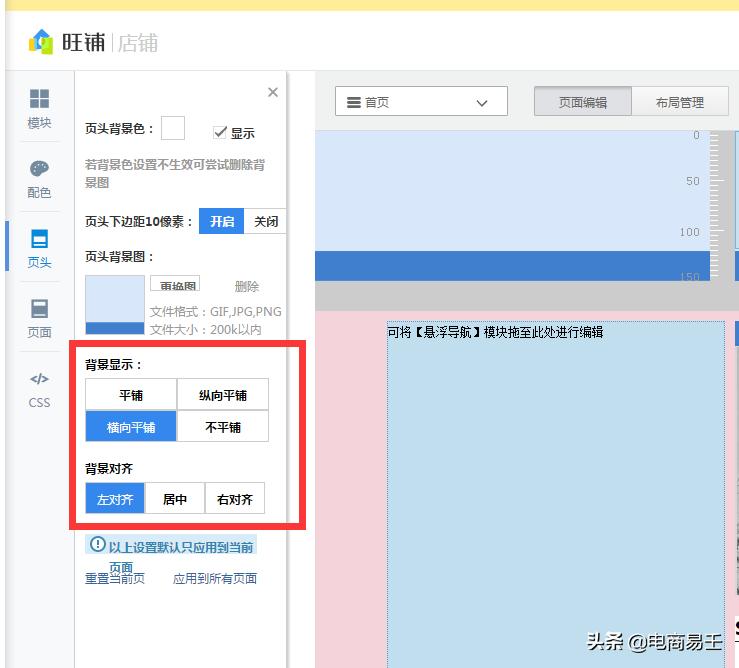The image size is (739, 668).
Task: Click the dark blue header navigation bar
Action: point(512,266)
